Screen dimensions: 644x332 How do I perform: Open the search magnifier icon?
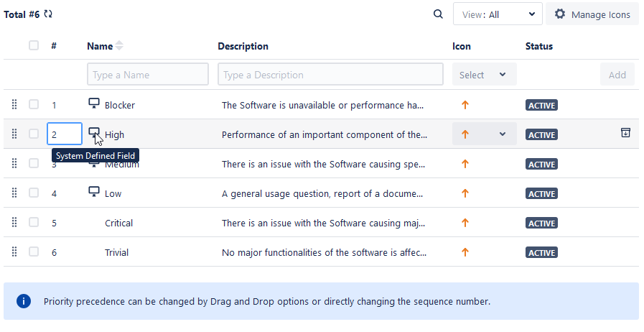[x=438, y=14]
